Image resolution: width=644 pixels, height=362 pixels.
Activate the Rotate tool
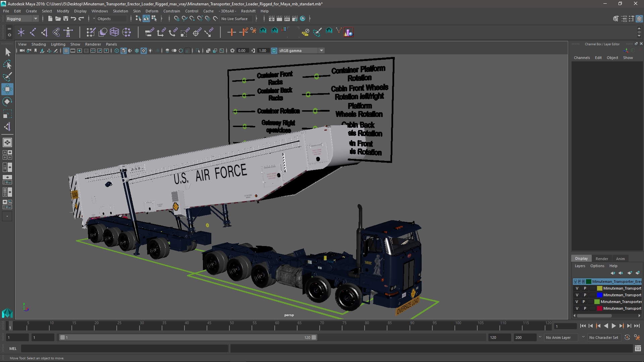click(x=7, y=102)
